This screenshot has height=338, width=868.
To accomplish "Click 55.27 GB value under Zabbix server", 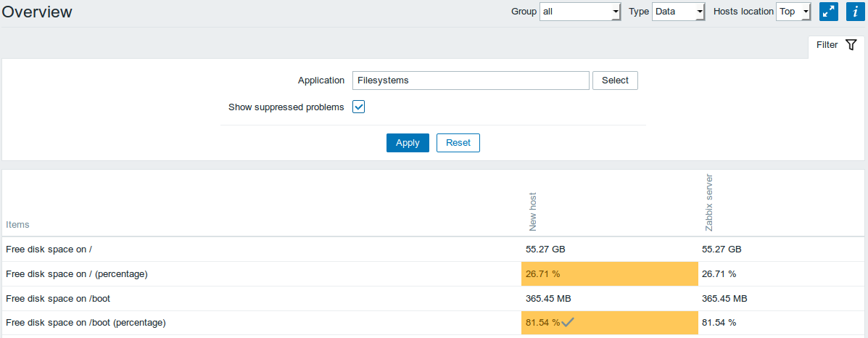I will [722, 250].
